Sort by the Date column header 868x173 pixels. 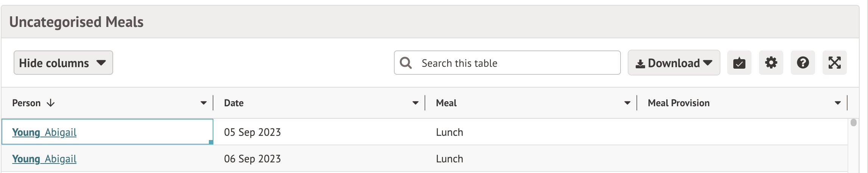click(234, 103)
